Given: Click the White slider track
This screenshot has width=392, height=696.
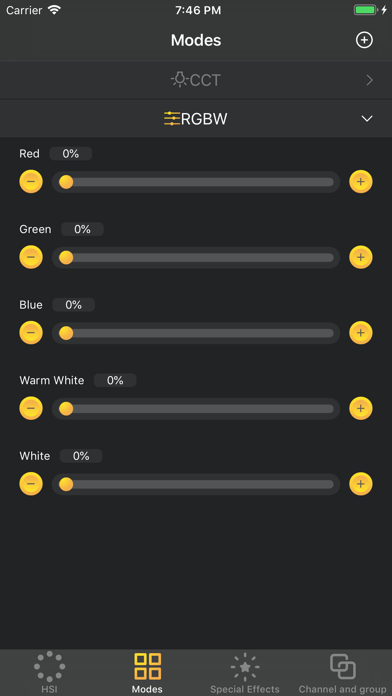Looking at the screenshot, I should pyautogui.click(x=196, y=484).
